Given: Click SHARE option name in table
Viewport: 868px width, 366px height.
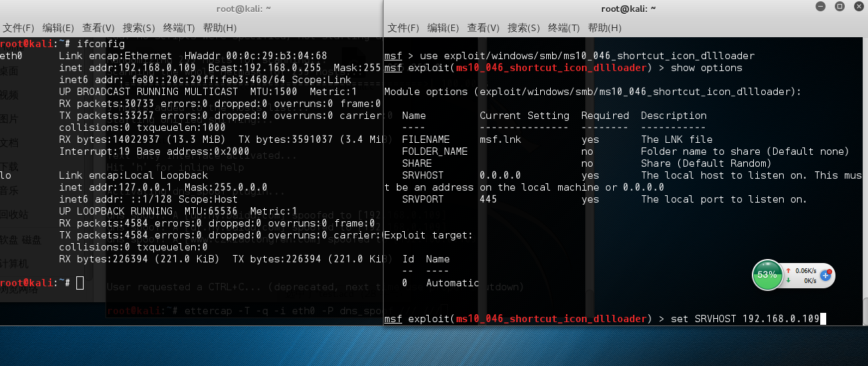Looking at the screenshot, I should (417, 163).
